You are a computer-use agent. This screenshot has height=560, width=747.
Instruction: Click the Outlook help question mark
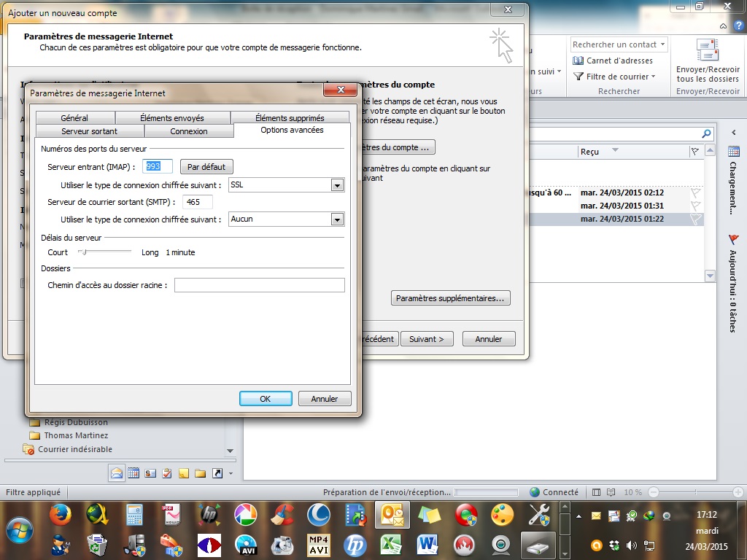(x=739, y=26)
